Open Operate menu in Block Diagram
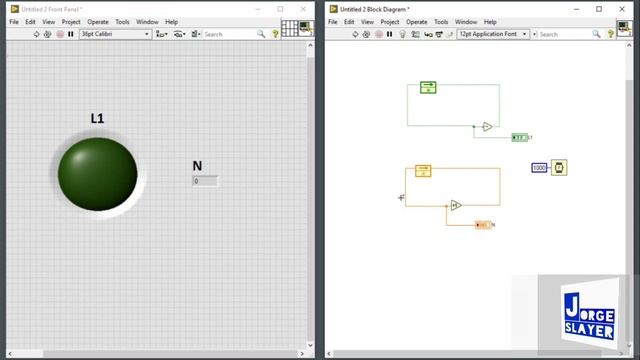Screen dimensions: 640x360 pyautogui.click(x=417, y=22)
